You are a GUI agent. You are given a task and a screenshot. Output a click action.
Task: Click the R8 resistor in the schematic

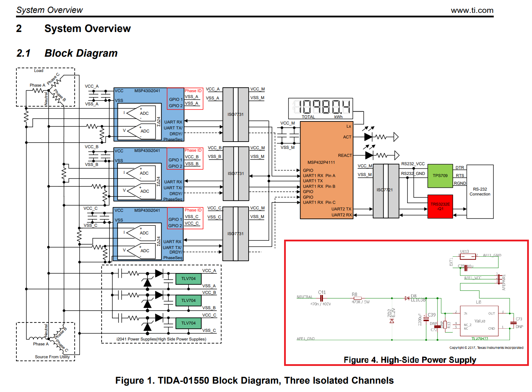(357, 298)
